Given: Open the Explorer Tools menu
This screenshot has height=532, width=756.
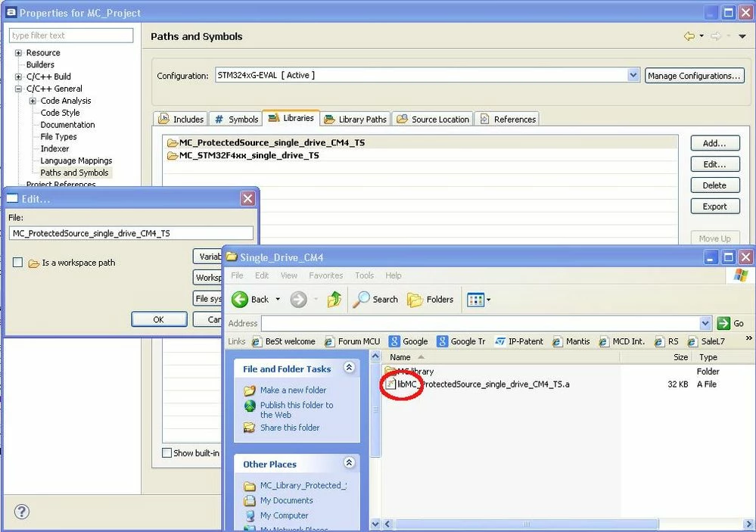Looking at the screenshot, I should click(365, 275).
